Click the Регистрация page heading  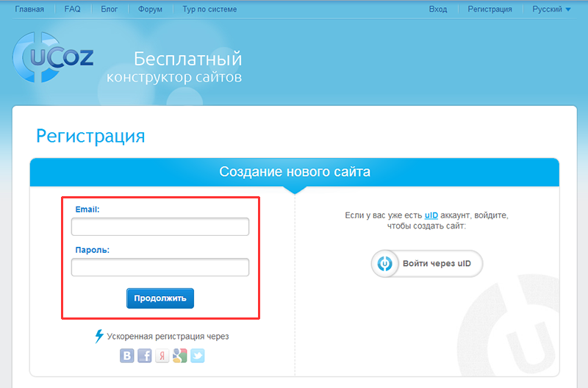tap(90, 136)
